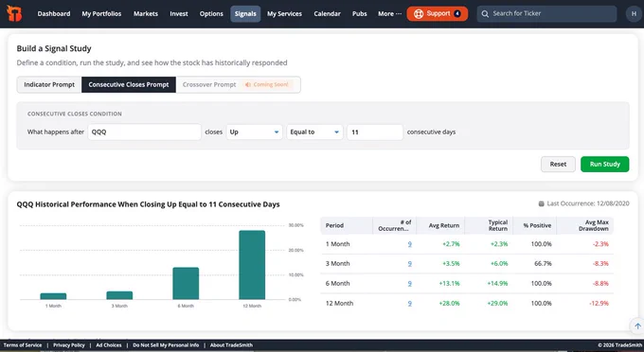Click the +28.0% avg return value

click(449, 303)
